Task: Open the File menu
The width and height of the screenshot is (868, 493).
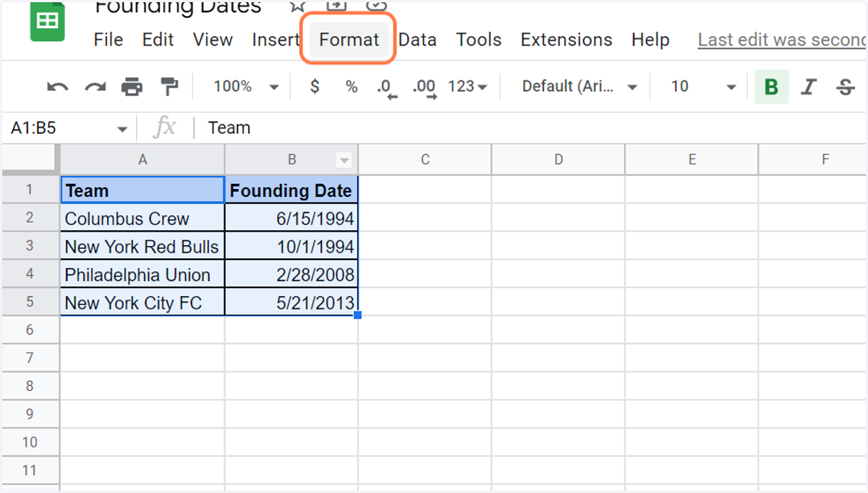Action: tap(109, 40)
